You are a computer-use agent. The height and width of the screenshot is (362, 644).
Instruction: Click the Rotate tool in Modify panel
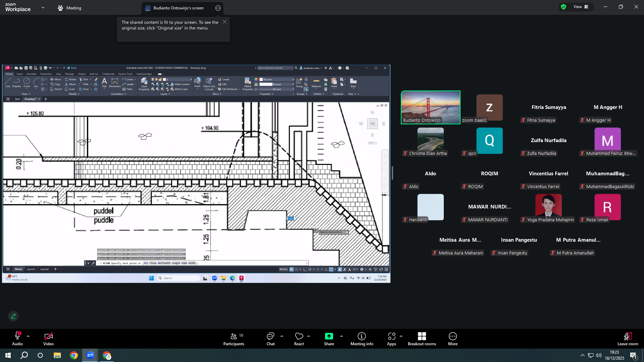[70, 79]
